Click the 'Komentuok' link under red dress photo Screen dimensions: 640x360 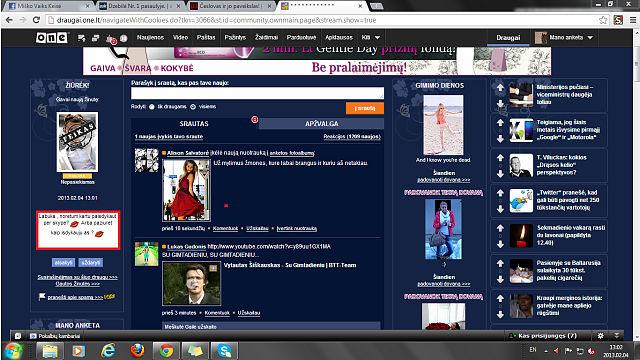click(225, 229)
